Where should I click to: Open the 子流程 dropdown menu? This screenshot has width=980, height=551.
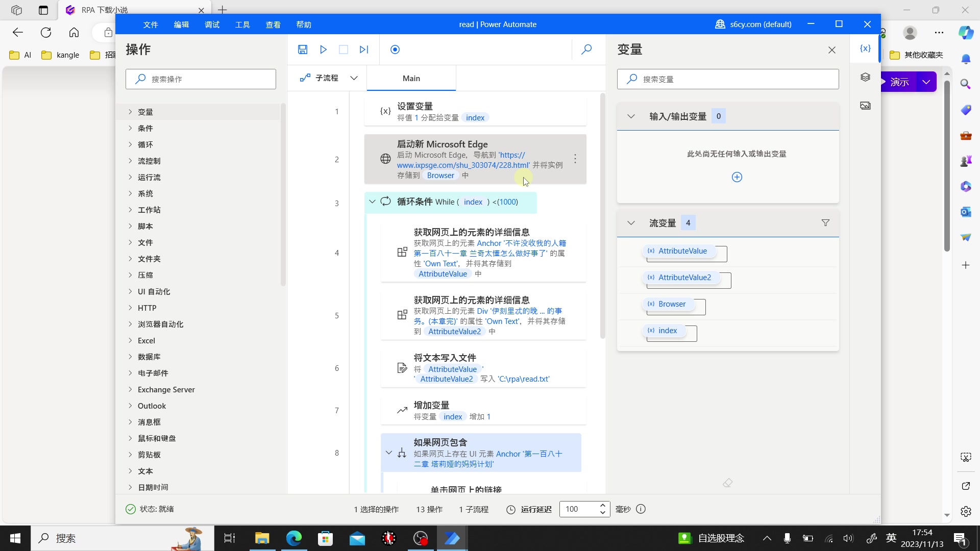click(355, 78)
